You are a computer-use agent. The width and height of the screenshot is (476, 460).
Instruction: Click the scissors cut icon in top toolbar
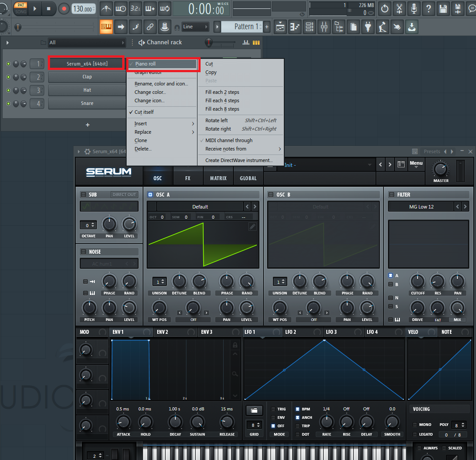pos(399,8)
